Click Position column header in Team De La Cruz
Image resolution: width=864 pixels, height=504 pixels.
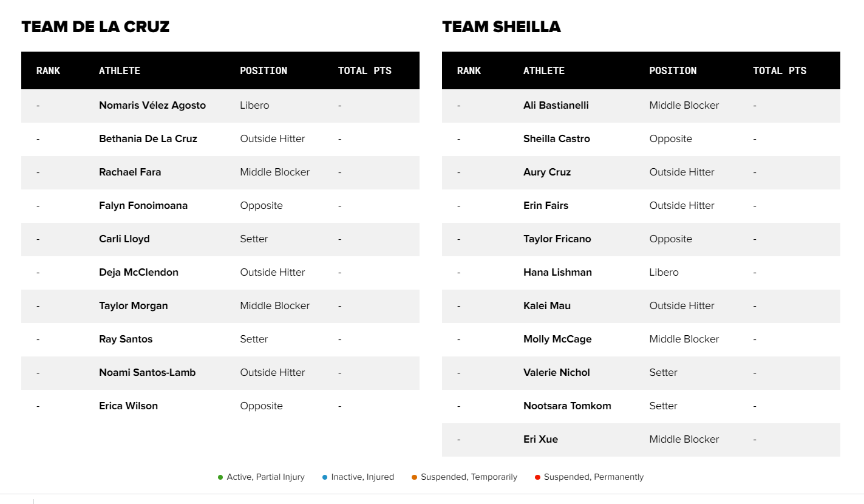(x=264, y=70)
